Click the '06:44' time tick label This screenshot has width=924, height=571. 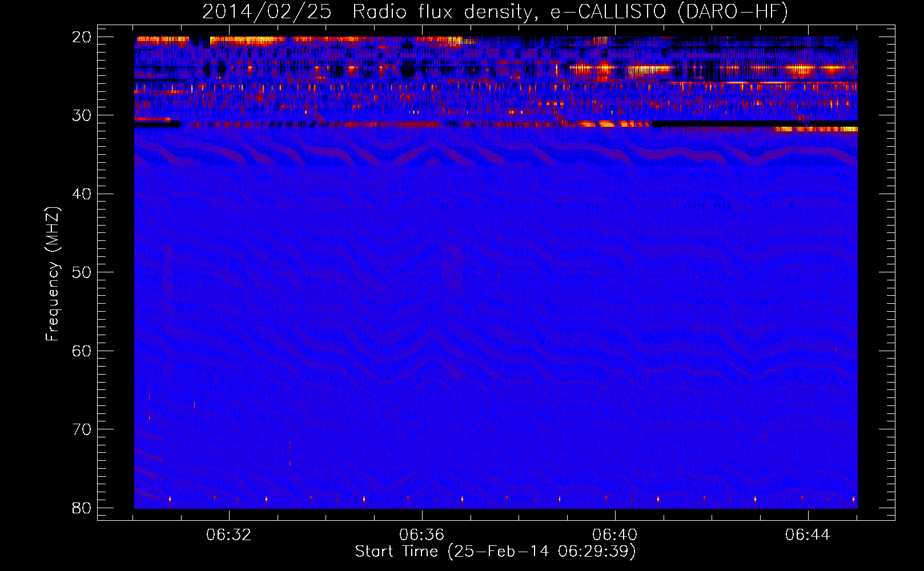point(808,535)
